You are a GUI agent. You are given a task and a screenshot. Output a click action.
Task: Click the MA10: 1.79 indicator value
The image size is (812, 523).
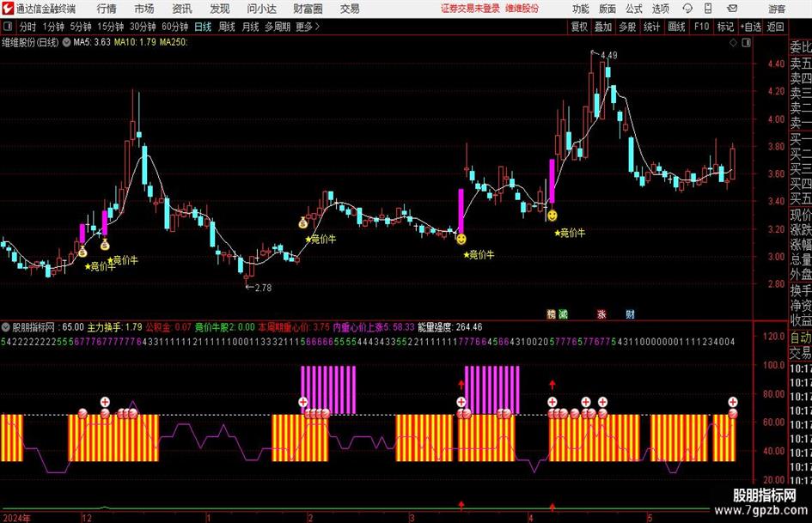(135, 42)
